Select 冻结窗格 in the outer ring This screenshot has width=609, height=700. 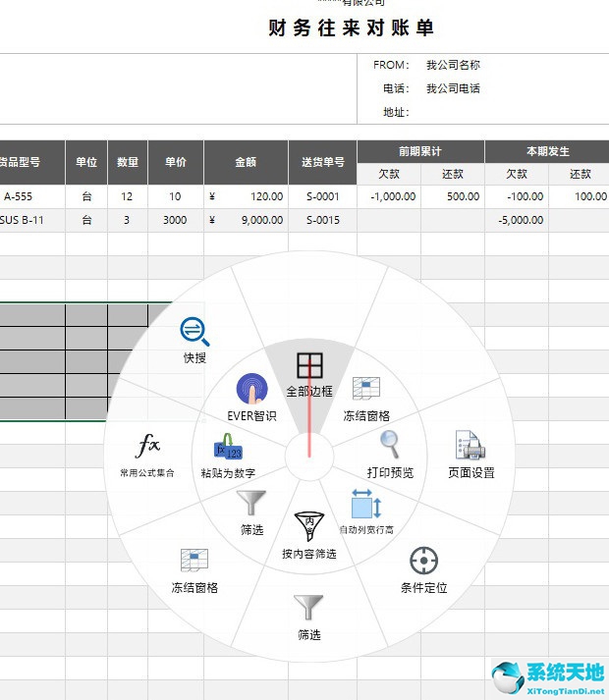pyautogui.click(x=194, y=571)
